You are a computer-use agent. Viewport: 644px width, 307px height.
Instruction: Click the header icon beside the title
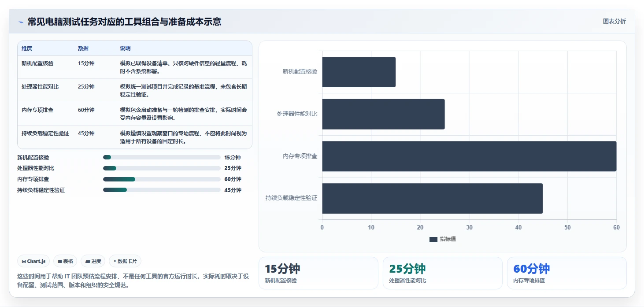click(x=21, y=22)
